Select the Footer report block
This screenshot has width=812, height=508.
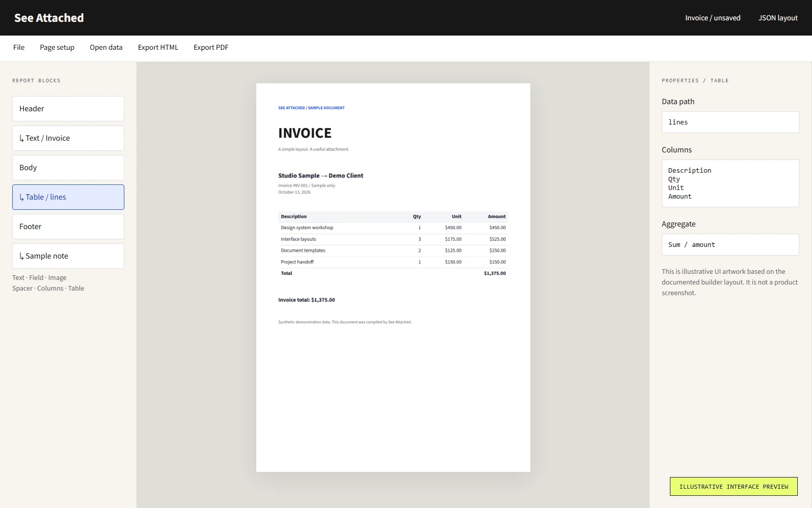68,227
